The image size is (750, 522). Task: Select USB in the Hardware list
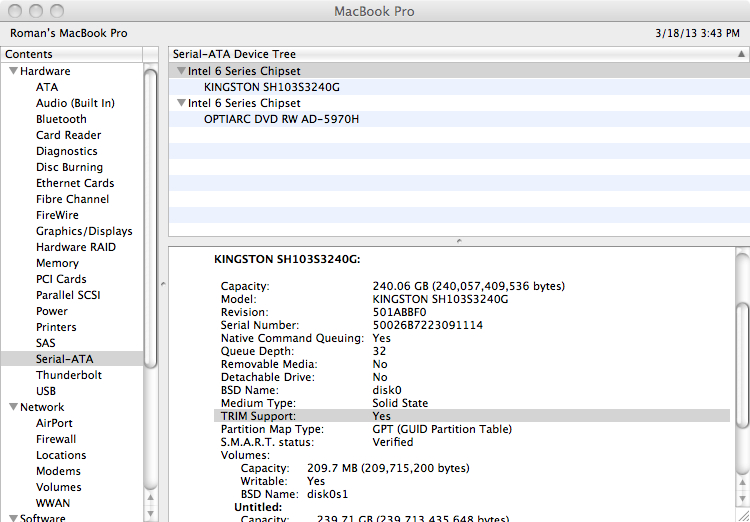click(46, 392)
